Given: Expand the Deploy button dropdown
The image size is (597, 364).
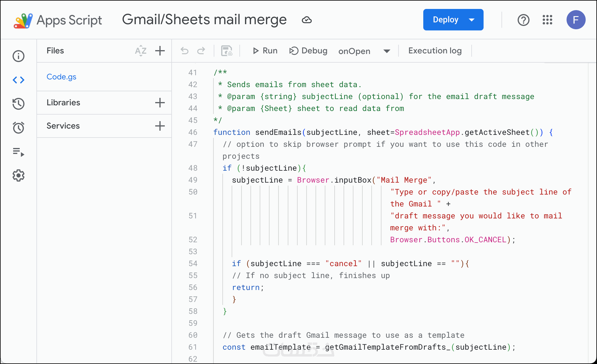Looking at the screenshot, I should click(472, 20).
